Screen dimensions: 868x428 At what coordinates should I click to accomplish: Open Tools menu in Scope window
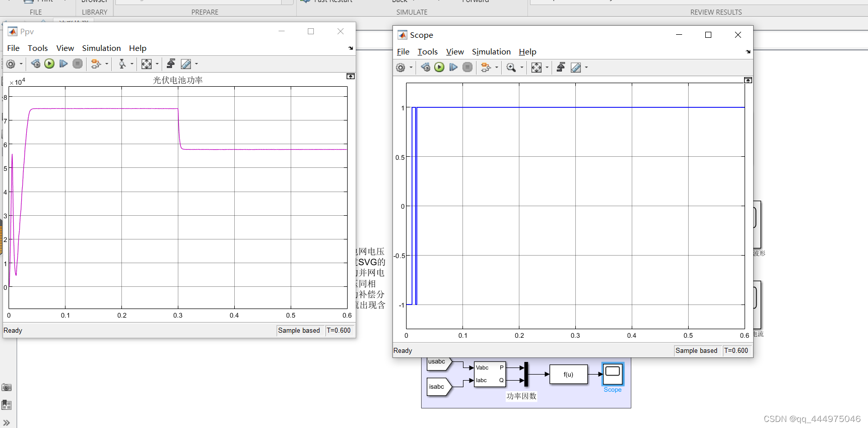click(x=428, y=51)
